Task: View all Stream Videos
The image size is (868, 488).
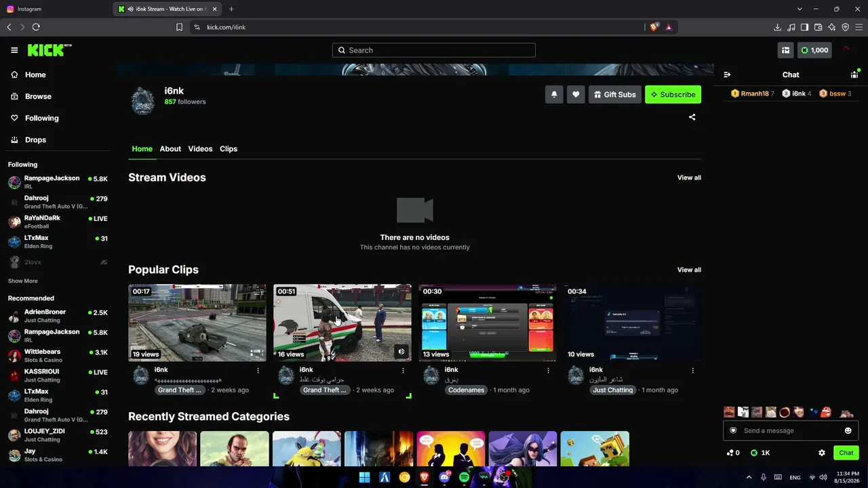Action: pos(689,178)
